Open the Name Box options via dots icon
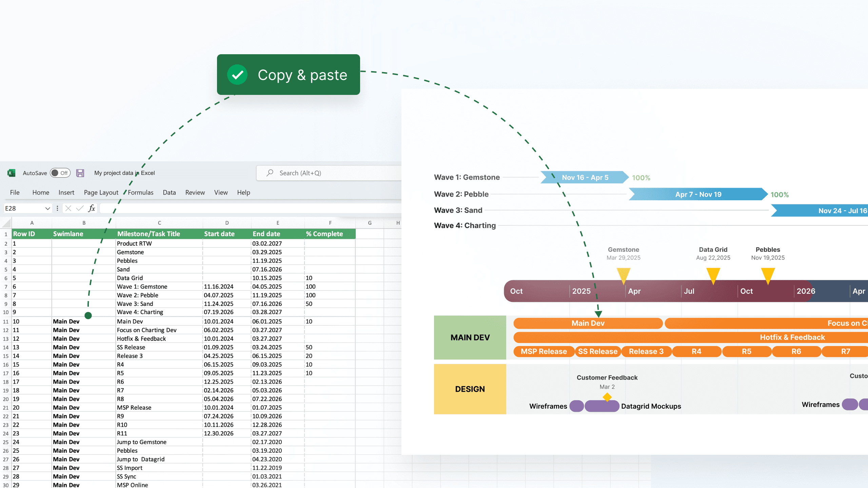 pyautogui.click(x=57, y=208)
